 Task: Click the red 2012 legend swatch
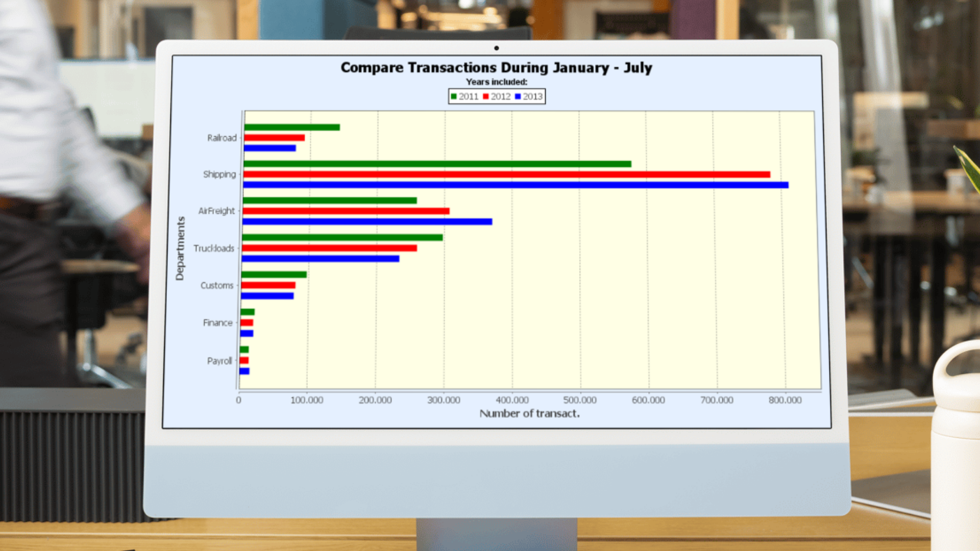point(485,96)
